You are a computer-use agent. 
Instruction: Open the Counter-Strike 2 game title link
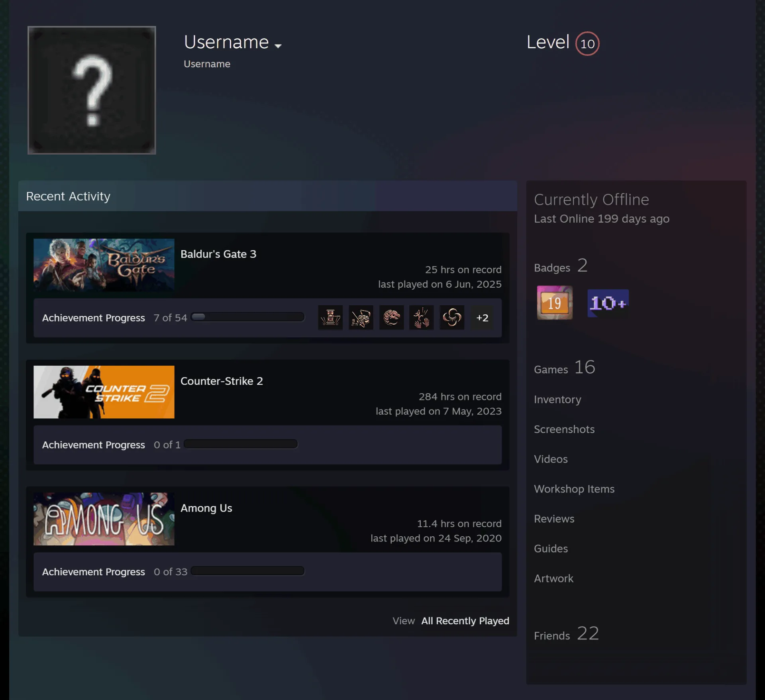pyautogui.click(x=222, y=381)
